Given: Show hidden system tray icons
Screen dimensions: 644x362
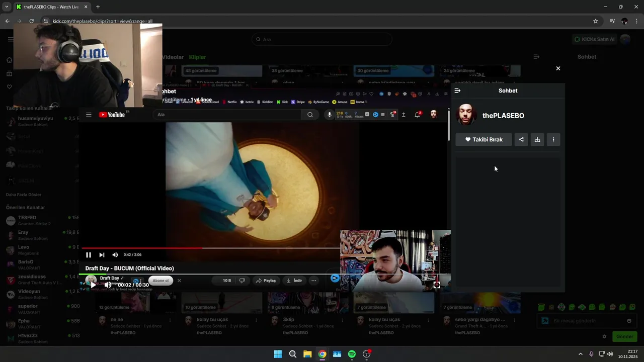Looking at the screenshot, I should click(581, 354).
